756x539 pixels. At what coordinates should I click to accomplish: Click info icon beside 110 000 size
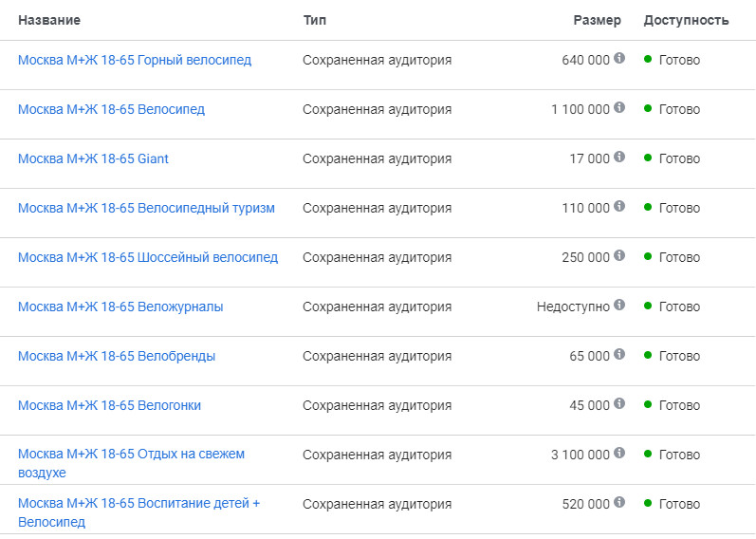click(619, 207)
